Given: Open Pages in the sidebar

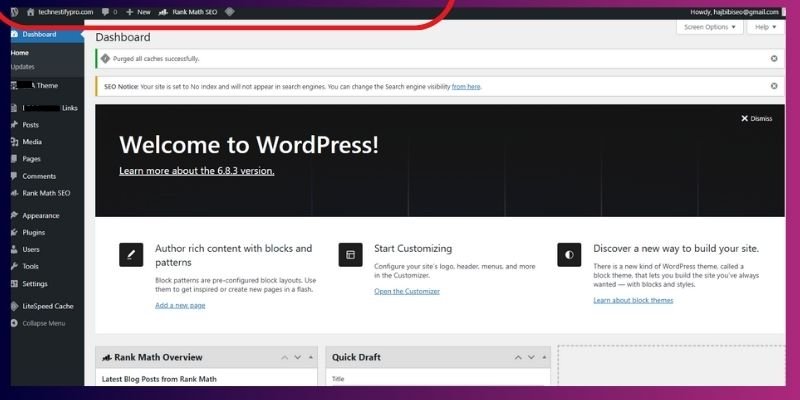Looking at the screenshot, I should pyautogui.click(x=47, y=159).
